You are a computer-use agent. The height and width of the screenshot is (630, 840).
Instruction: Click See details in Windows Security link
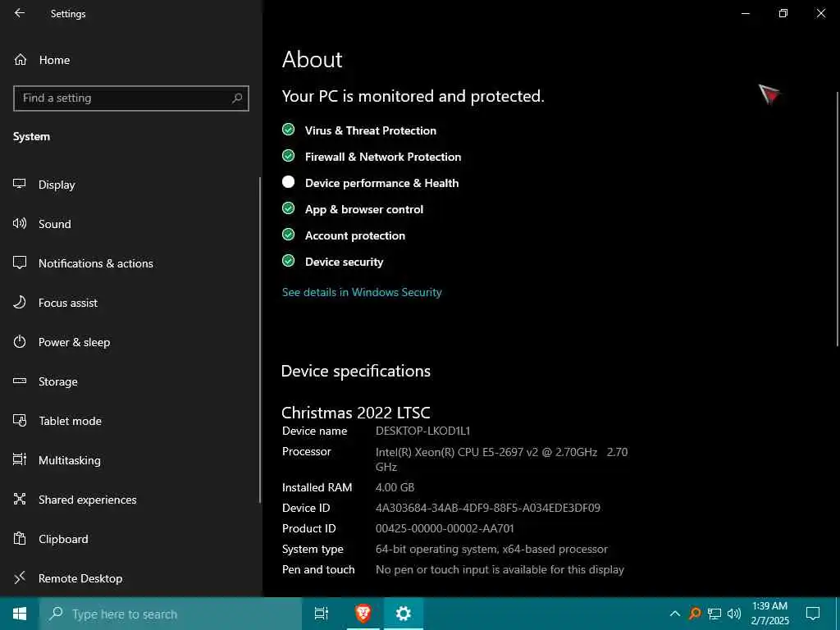(362, 292)
